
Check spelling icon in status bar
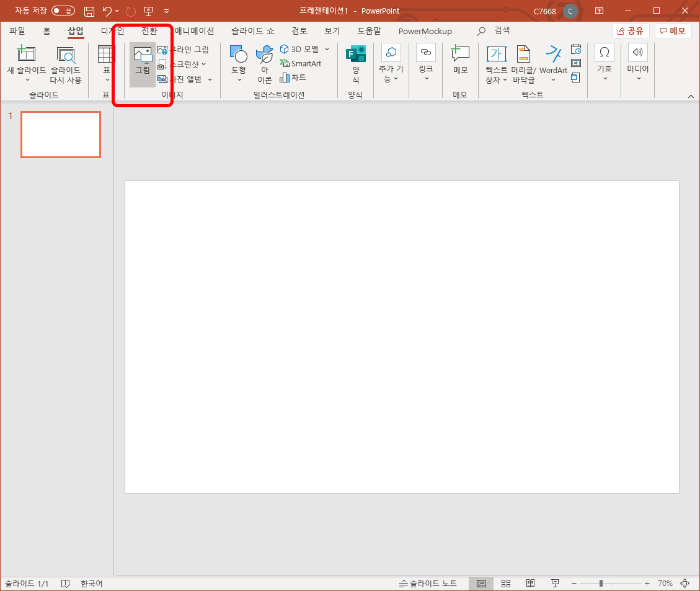[65, 584]
